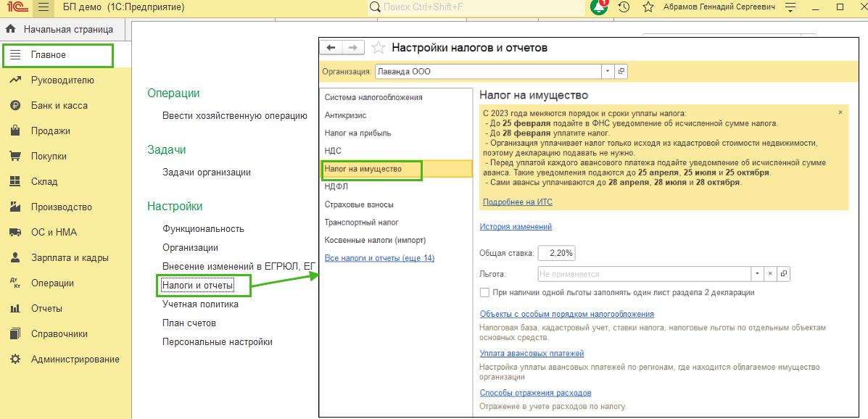Click the Покупки cart icon
Image resolution: width=868 pixels, height=419 pixels.
tap(15, 156)
